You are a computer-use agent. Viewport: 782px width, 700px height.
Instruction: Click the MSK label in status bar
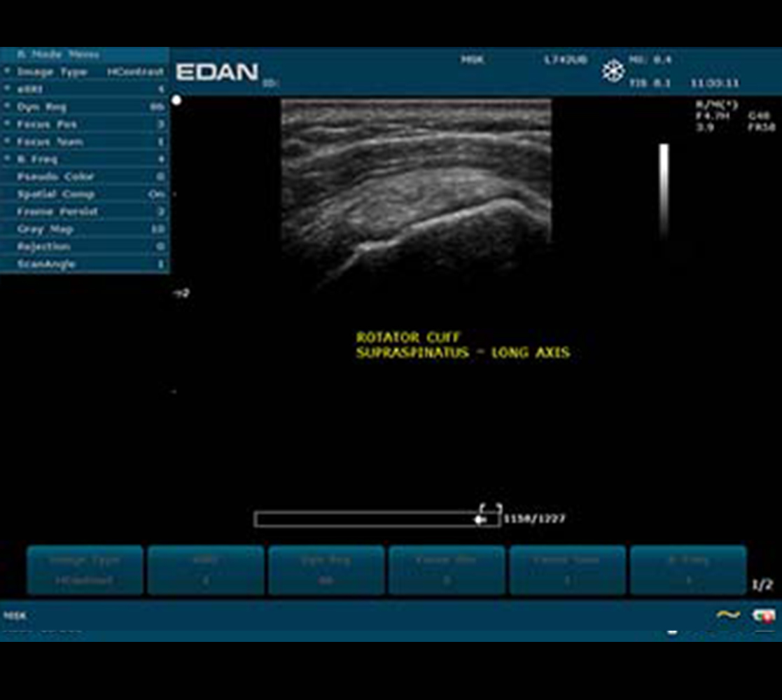15,615
